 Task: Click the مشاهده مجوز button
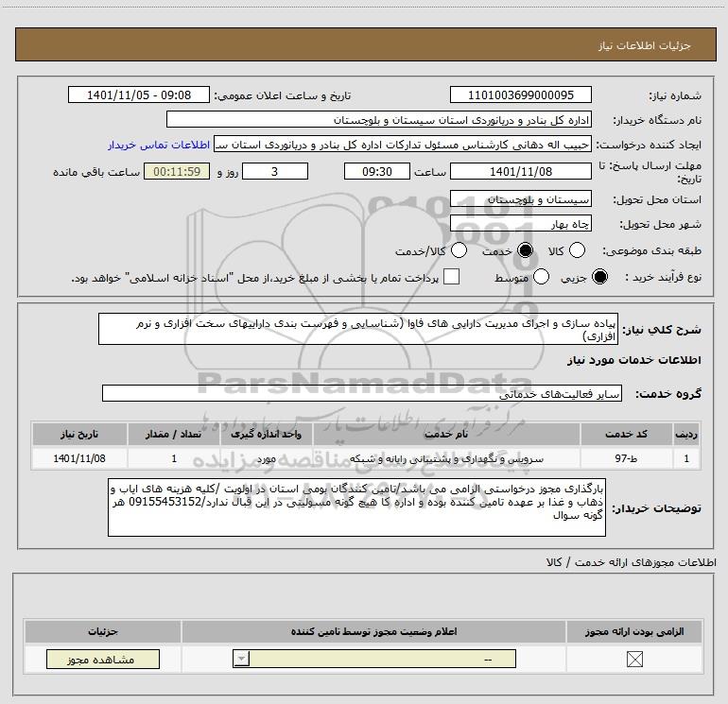[x=103, y=660]
